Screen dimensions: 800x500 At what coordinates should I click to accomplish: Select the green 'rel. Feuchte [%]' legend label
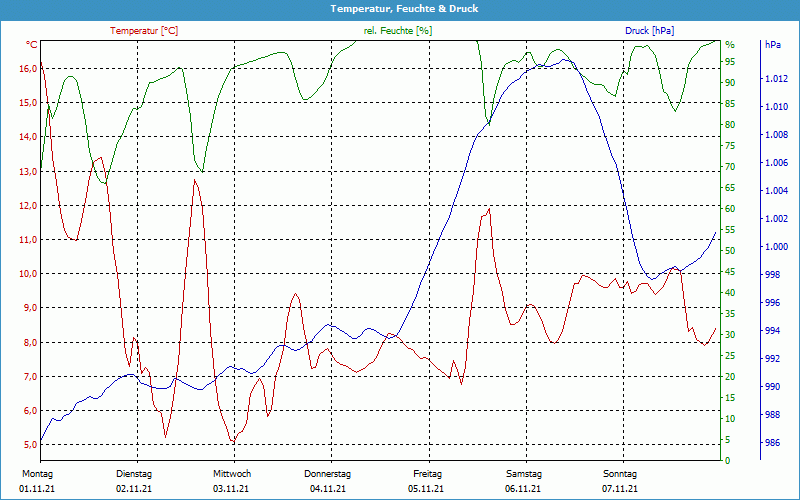(x=397, y=31)
